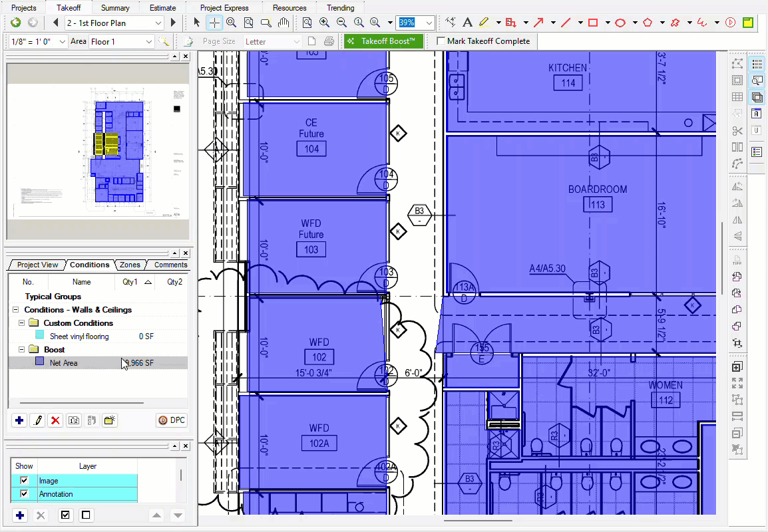Screen dimensions: 768x532
Task: Click the scale wand icon beside Floor 1
Action: [164, 41]
